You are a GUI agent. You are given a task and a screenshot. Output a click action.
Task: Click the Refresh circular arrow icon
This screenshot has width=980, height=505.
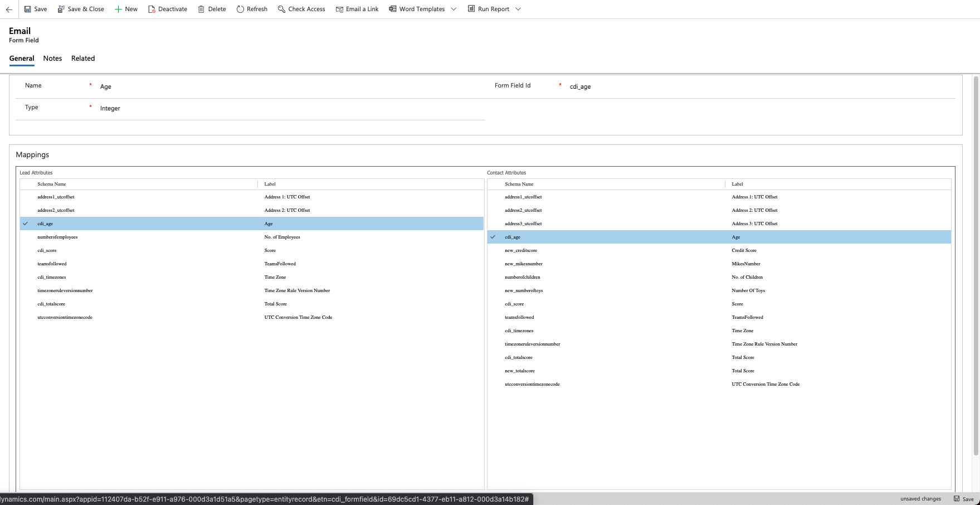coord(240,9)
